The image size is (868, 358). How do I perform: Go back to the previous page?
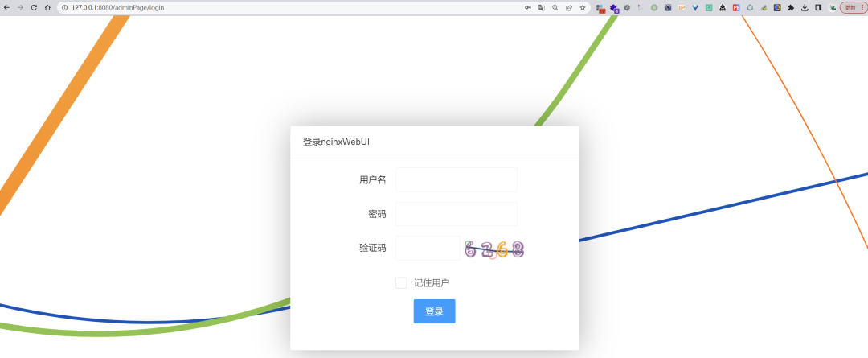(x=6, y=8)
